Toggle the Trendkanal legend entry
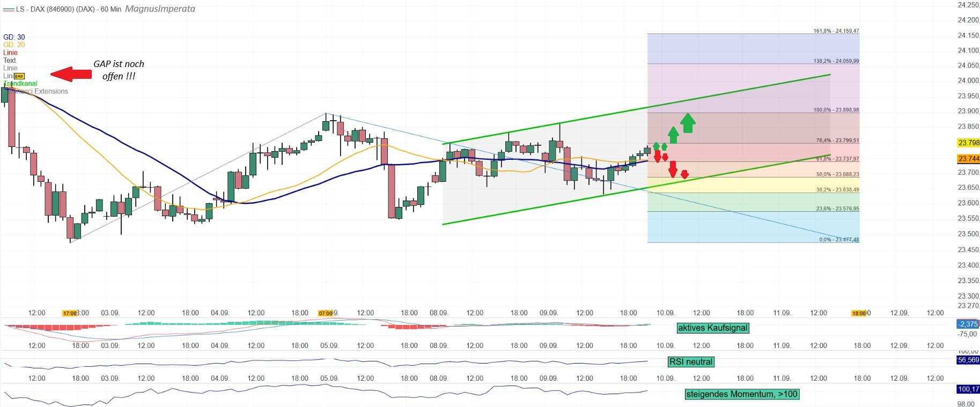The width and height of the screenshot is (980, 407). [x=21, y=84]
